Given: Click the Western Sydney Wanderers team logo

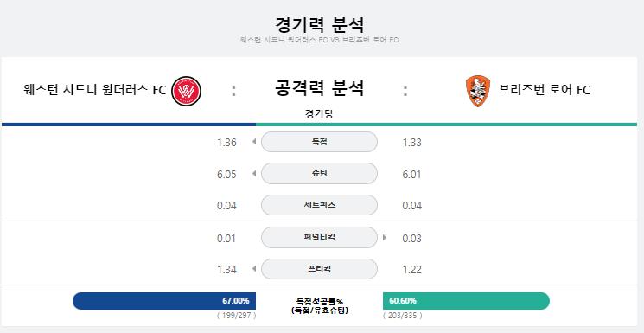Looking at the screenshot, I should 186,91.
